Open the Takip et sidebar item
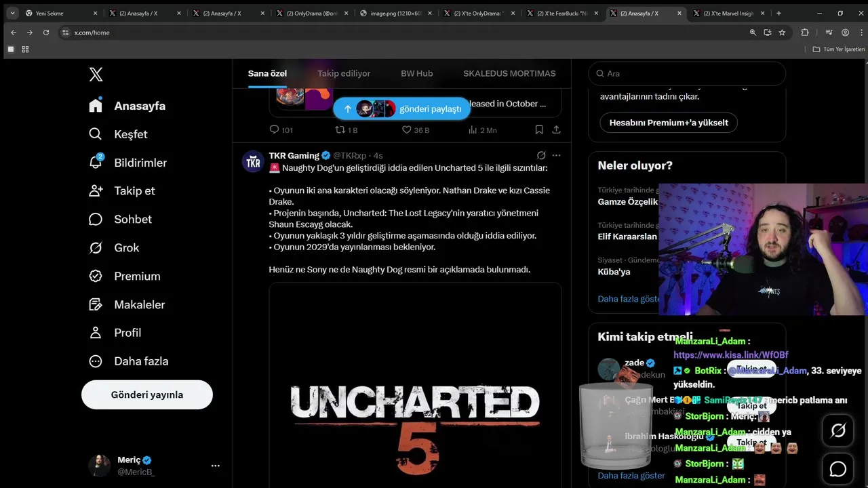 tap(121, 191)
